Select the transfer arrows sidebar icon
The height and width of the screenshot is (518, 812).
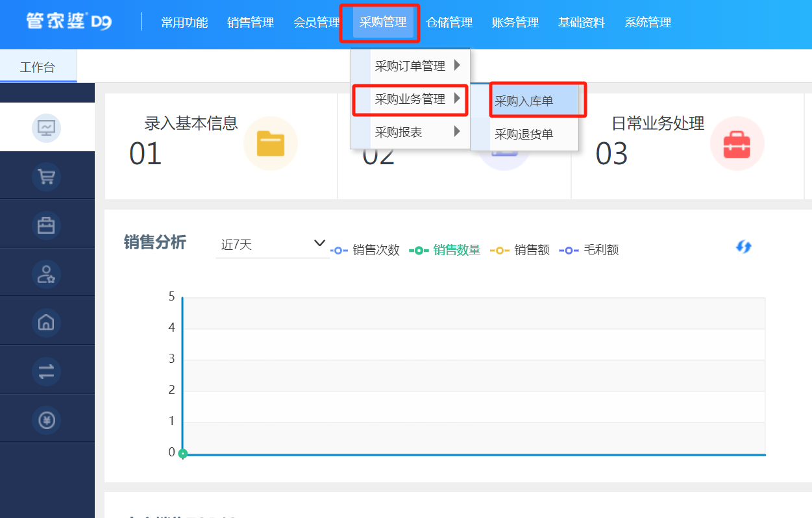click(46, 371)
